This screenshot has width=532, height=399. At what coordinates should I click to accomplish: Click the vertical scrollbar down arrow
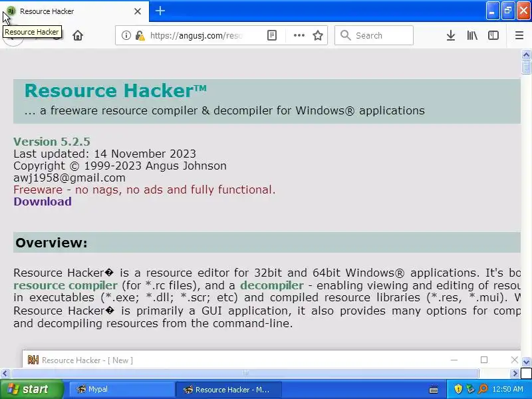click(526, 362)
